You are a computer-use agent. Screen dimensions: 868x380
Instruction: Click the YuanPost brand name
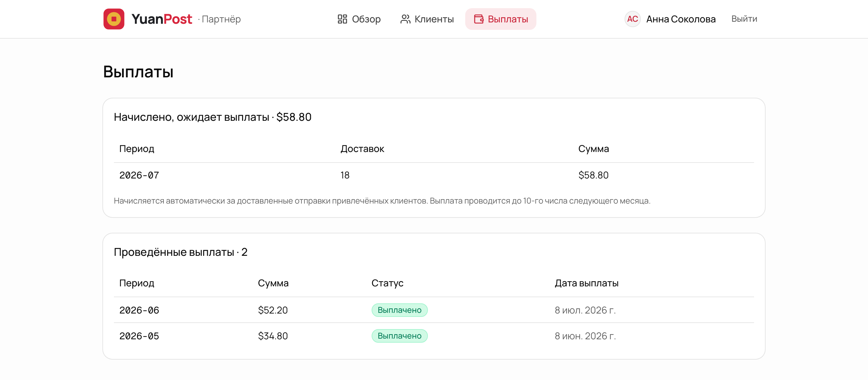[x=162, y=19]
